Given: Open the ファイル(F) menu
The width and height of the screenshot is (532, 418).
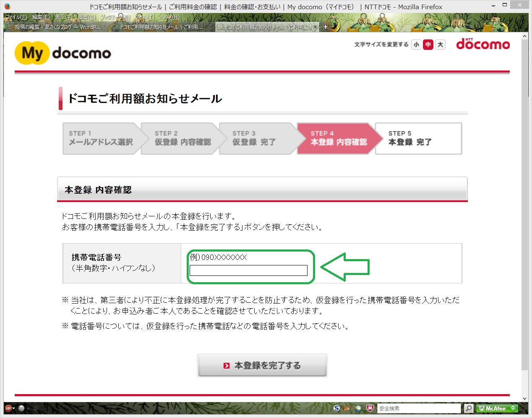Looking at the screenshot, I should (x=16, y=17).
